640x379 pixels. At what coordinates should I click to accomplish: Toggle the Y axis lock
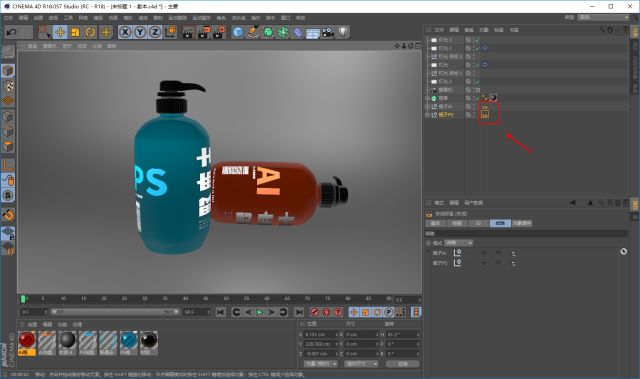[x=140, y=32]
